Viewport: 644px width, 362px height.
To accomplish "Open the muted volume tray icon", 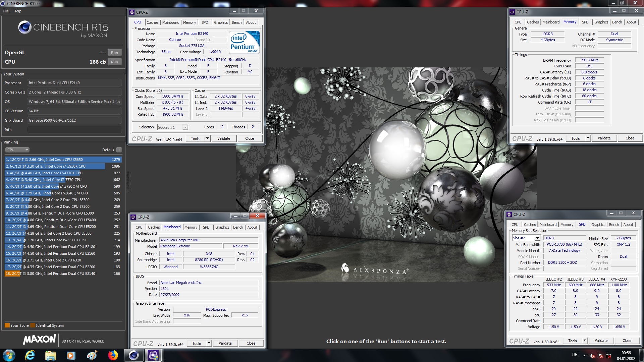I will [x=592, y=356].
